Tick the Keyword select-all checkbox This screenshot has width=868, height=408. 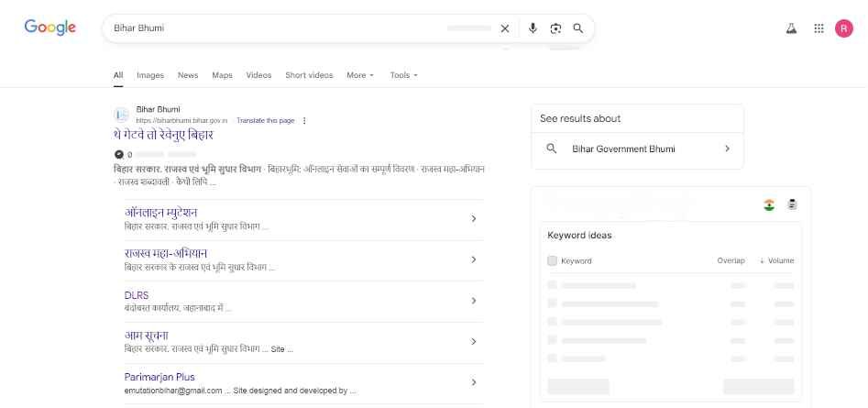click(552, 260)
